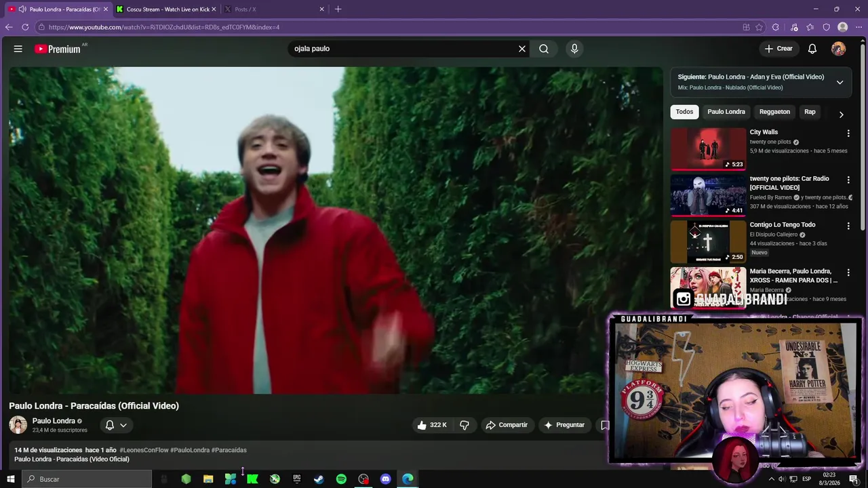Show more filter chips with right arrow
This screenshot has width=868, height=488.
click(841, 115)
